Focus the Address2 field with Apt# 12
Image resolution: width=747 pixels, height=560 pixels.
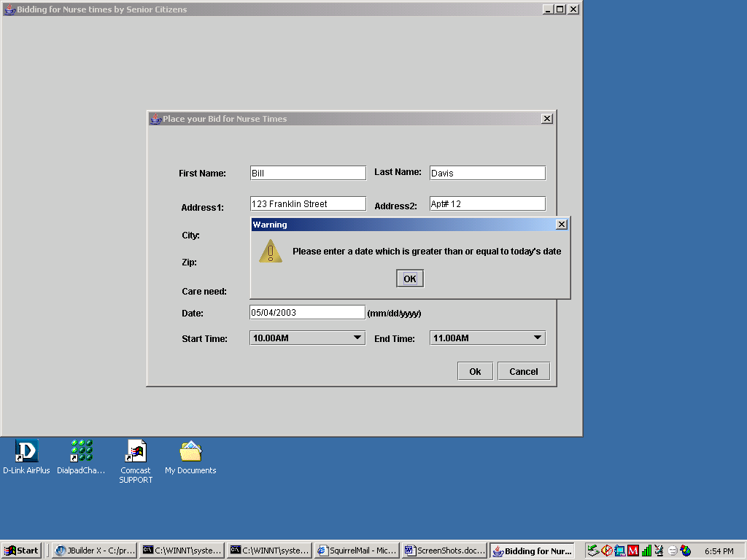487,204
